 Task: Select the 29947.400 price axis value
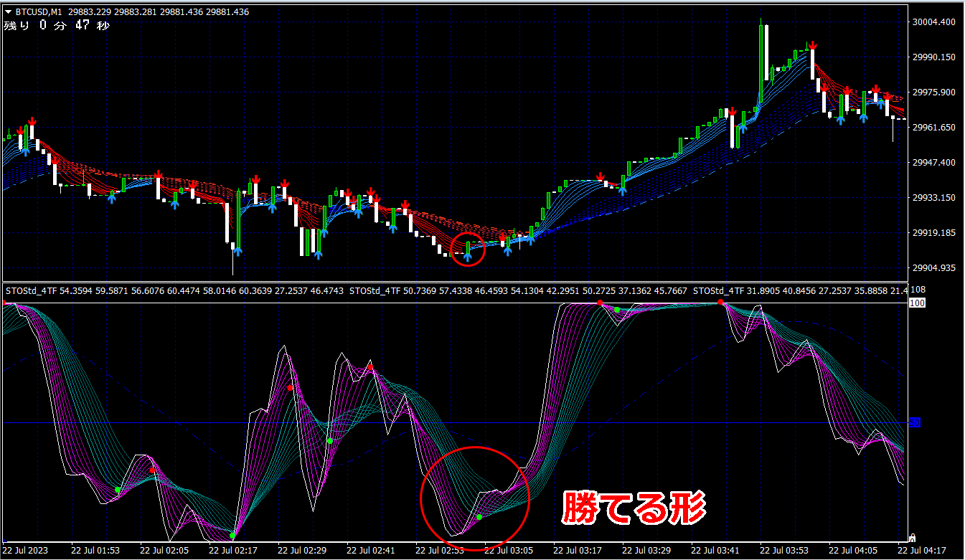(x=934, y=163)
